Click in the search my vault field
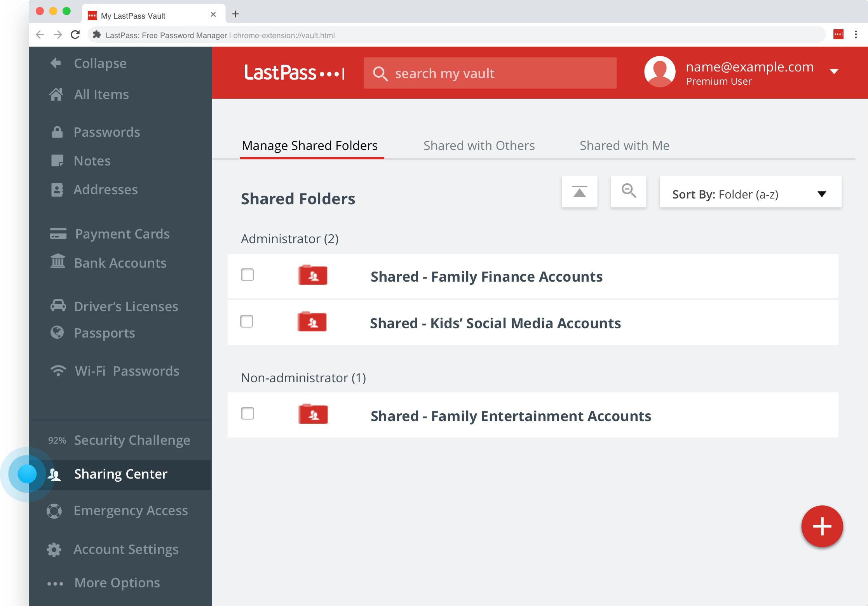The image size is (868, 606). point(490,73)
